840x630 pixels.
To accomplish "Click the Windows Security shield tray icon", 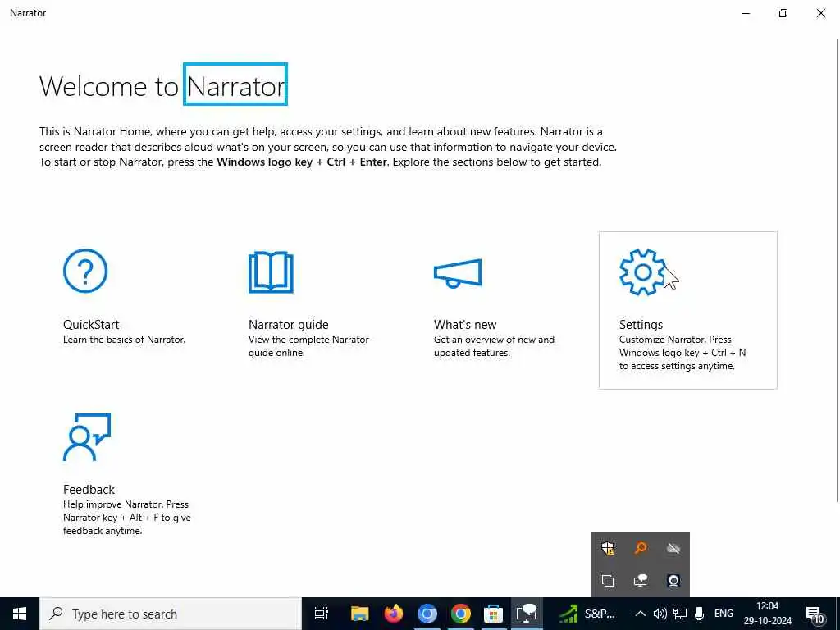I will 608,548.
